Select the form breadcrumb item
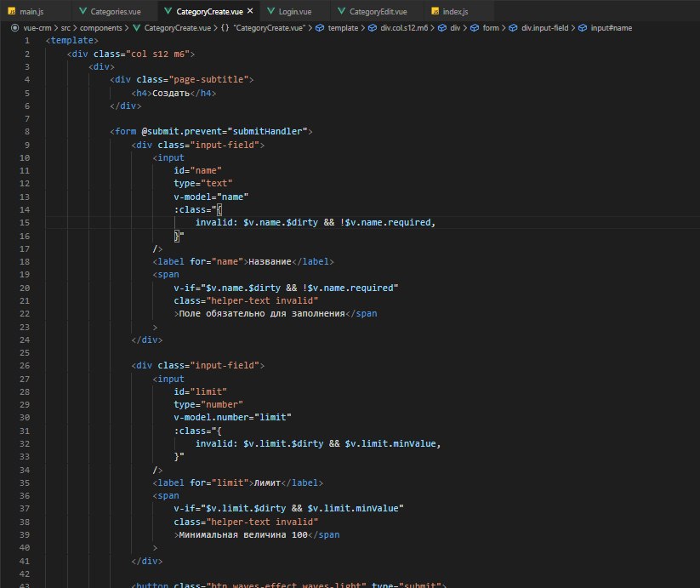This screenshot has width=700, height=588. point(491,28)
